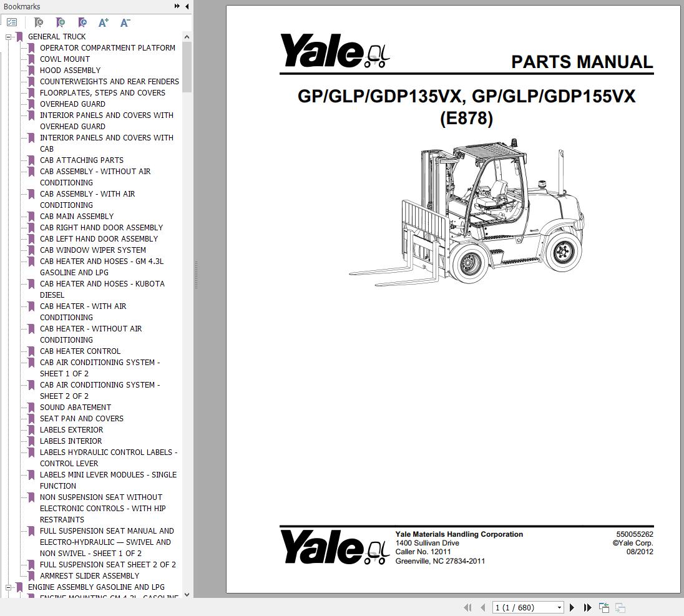Open CAB ASSEMBLY - WITH AIR CONDITIONING
The image size is (684, 616).
[x=87, y=199]
